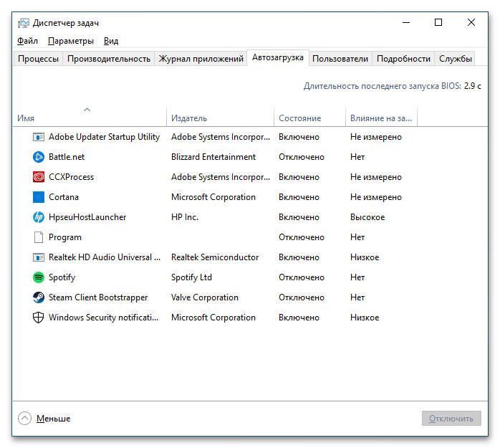Click Spotify Ltd publisher cell
The image size is (500, 448).
click(191, 277)
